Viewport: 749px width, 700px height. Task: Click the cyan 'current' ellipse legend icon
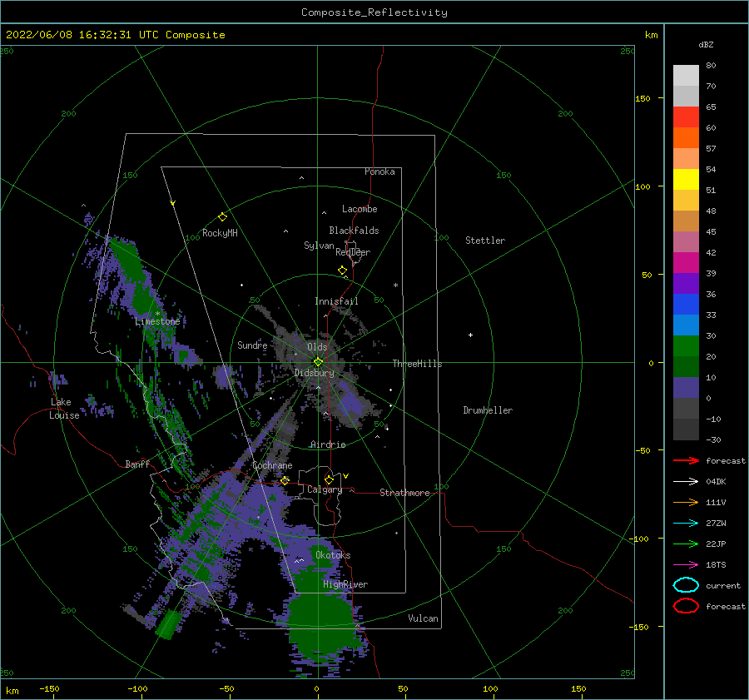tap(686, 585)
